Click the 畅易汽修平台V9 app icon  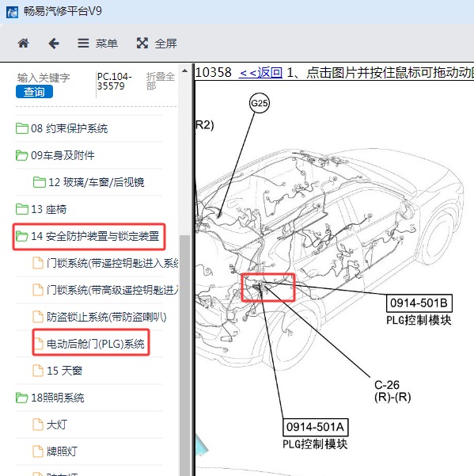point(12,12)
